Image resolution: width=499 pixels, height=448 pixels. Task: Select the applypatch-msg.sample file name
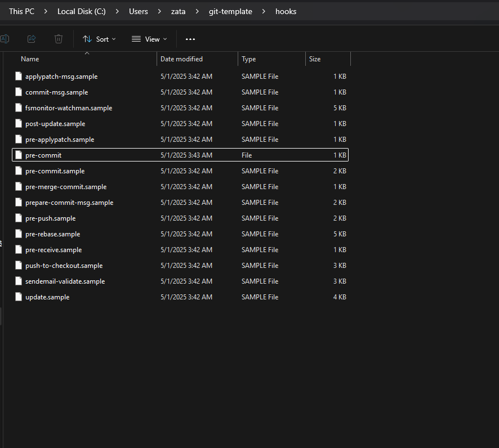tap(61, 77)
